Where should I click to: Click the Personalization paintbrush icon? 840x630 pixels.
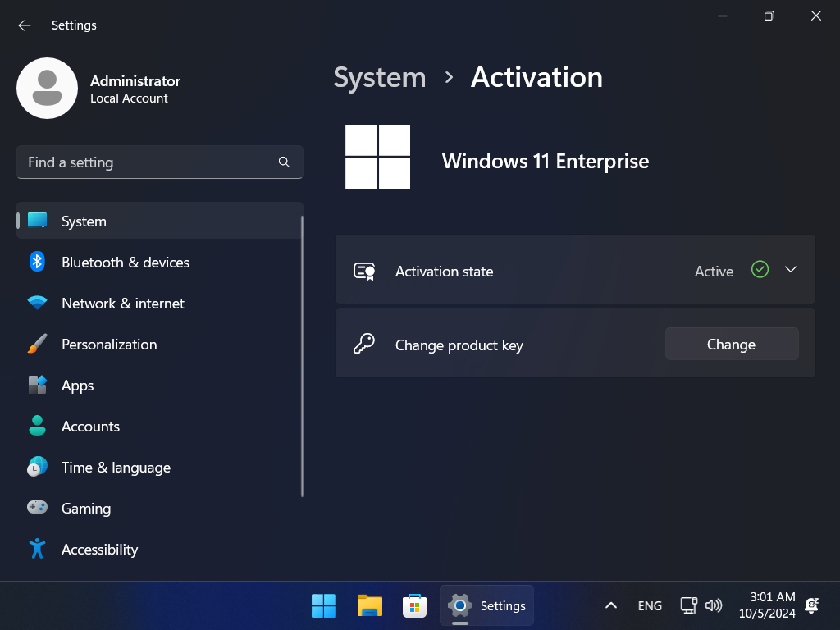pos(37,344)
